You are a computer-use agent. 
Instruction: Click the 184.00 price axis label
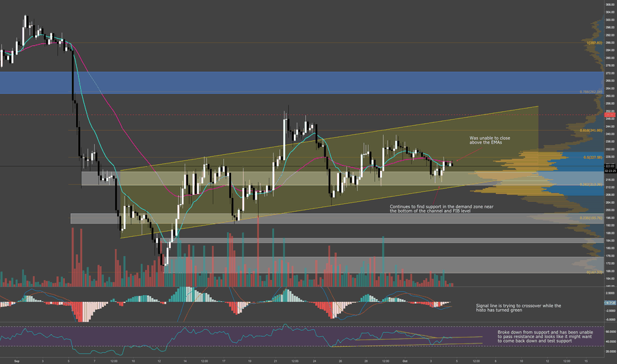click(610, 240)
